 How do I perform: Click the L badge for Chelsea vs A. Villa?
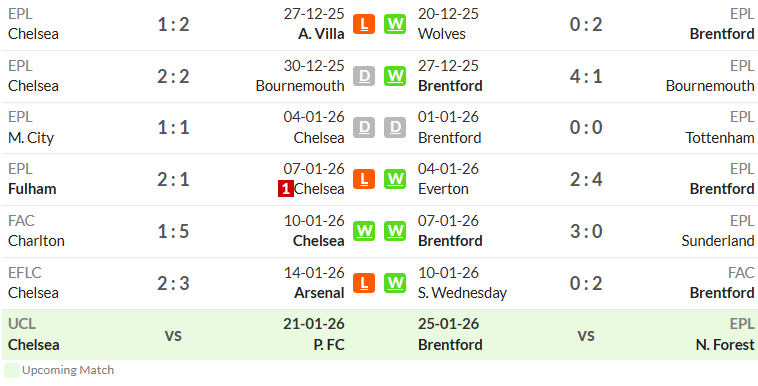click(364, 24)
